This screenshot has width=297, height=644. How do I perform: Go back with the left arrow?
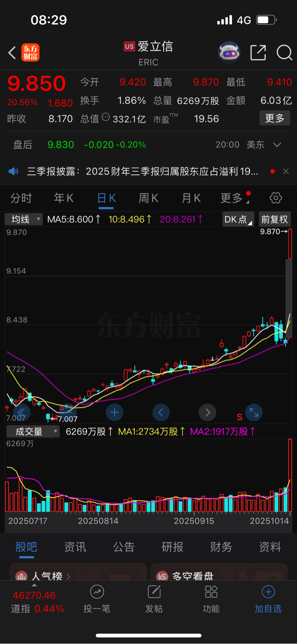point(12,53)
